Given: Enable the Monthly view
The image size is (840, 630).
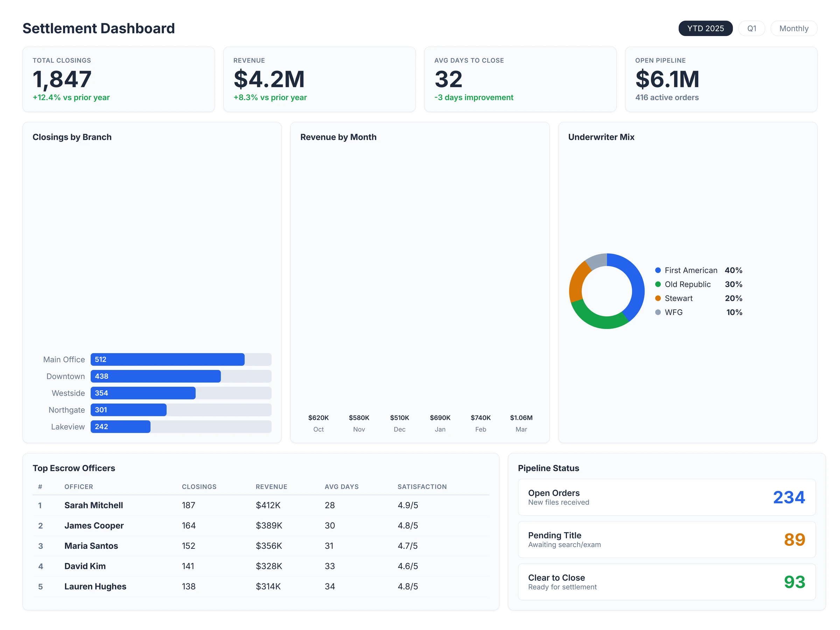Looking at the screenshot, I should coord(793,28).
